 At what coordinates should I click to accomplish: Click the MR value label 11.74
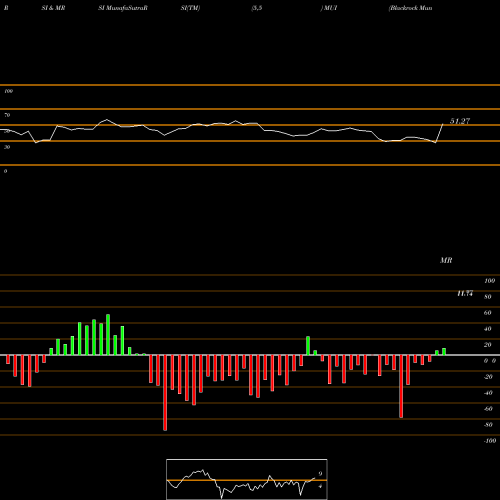(x=465, y=293)
